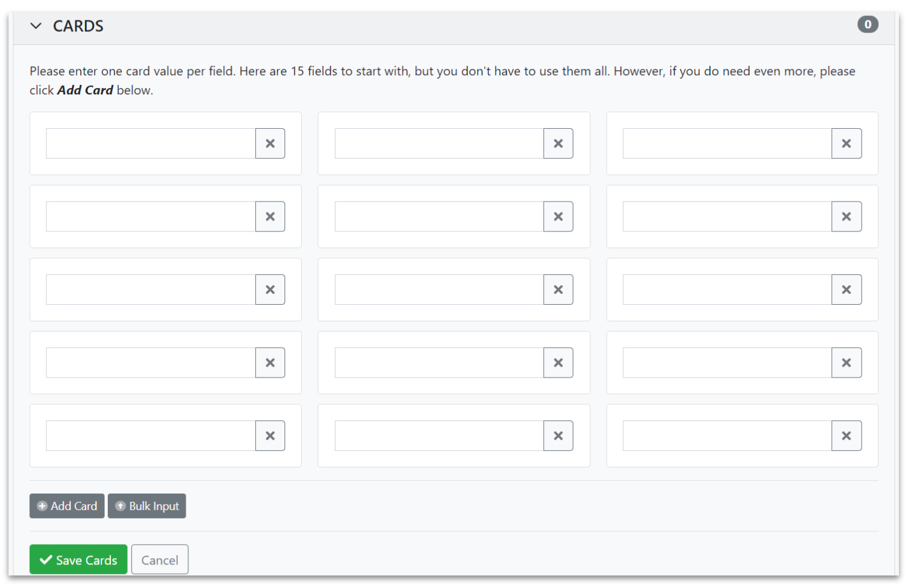Save the cards with Save Cards
911x588 pixels.
78,559
